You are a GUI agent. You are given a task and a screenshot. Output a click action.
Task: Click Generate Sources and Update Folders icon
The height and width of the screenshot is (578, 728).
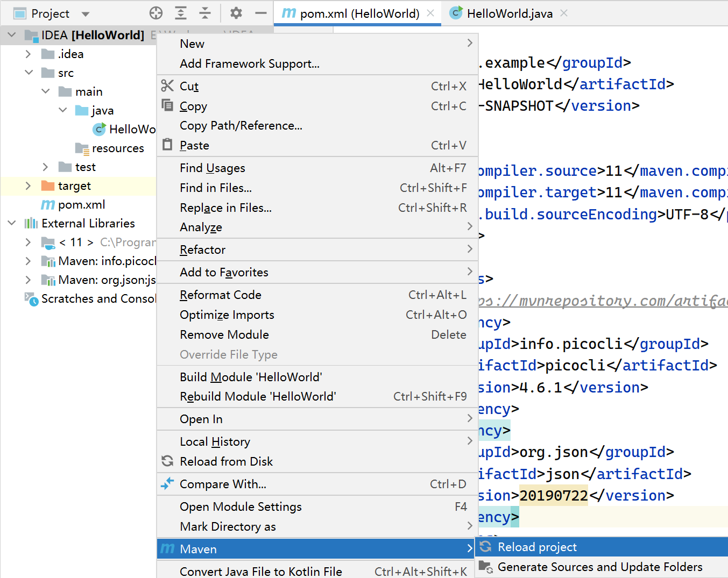click(486, 567)
